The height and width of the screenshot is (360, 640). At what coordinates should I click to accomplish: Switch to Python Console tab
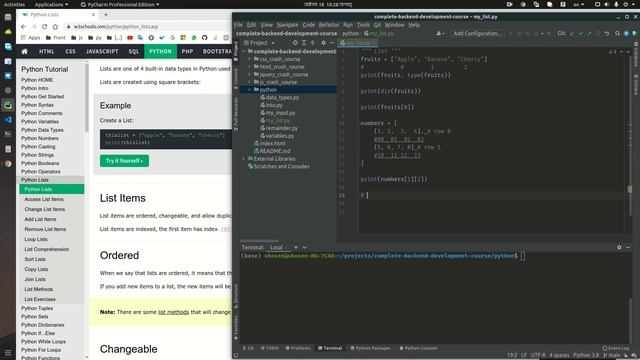[418, 348]
